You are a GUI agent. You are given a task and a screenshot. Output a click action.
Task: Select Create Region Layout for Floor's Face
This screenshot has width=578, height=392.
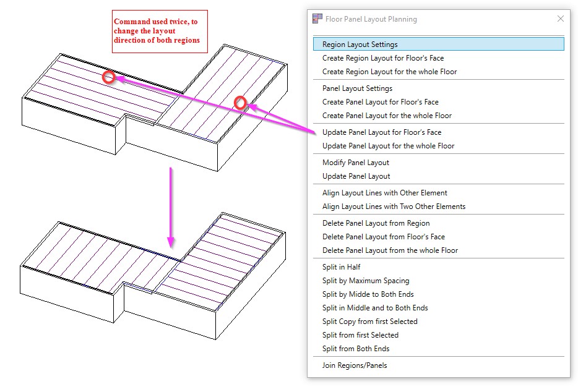(382, 58)
